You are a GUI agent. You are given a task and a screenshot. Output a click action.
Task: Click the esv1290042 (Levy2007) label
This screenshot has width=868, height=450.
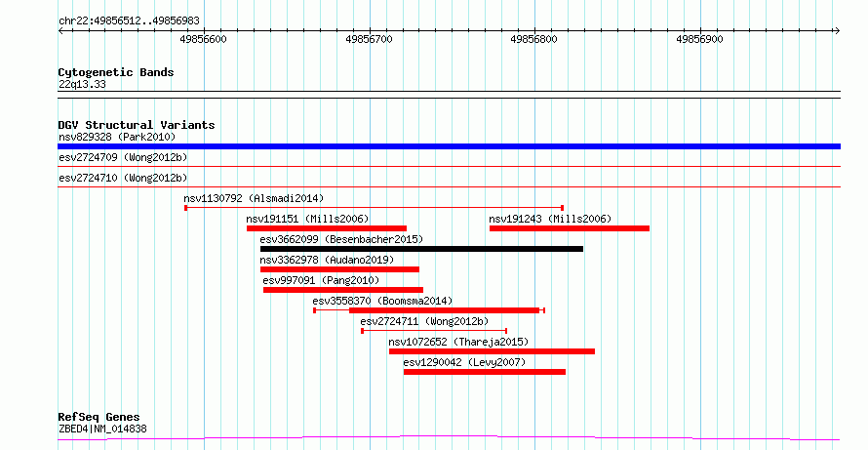(464, 362)
